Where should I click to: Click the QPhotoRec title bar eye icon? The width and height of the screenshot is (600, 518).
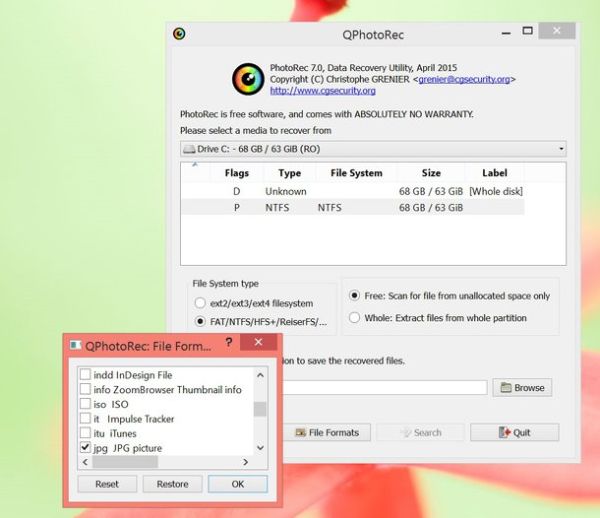click(x=179, y=34)
